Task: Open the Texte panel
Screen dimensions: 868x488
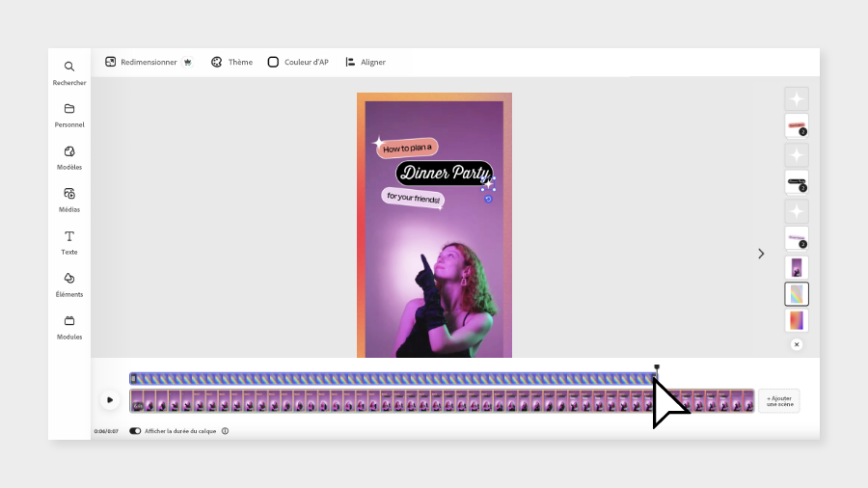Action: click(x=69, y=243)
